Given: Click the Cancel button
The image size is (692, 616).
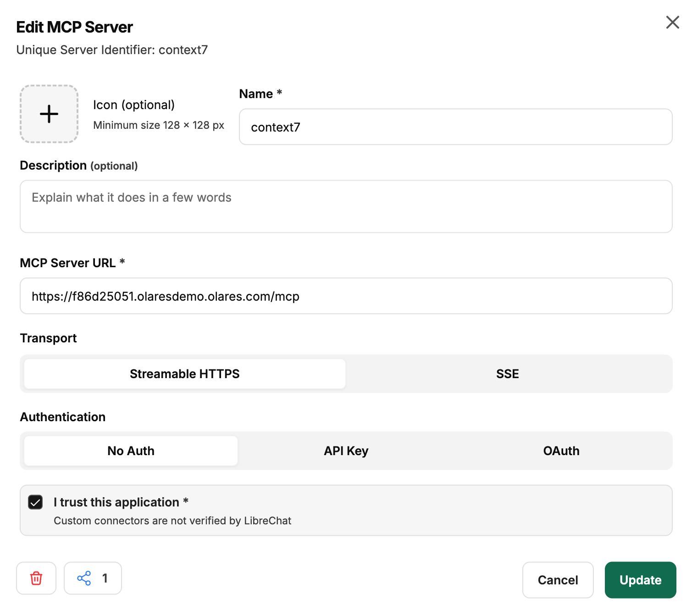Looking at the screenshot, I should (558, 580).
